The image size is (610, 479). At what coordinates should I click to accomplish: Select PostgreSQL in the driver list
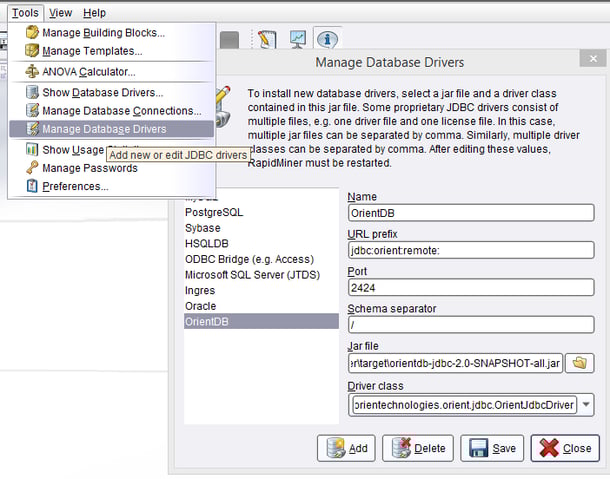point(214,213)
